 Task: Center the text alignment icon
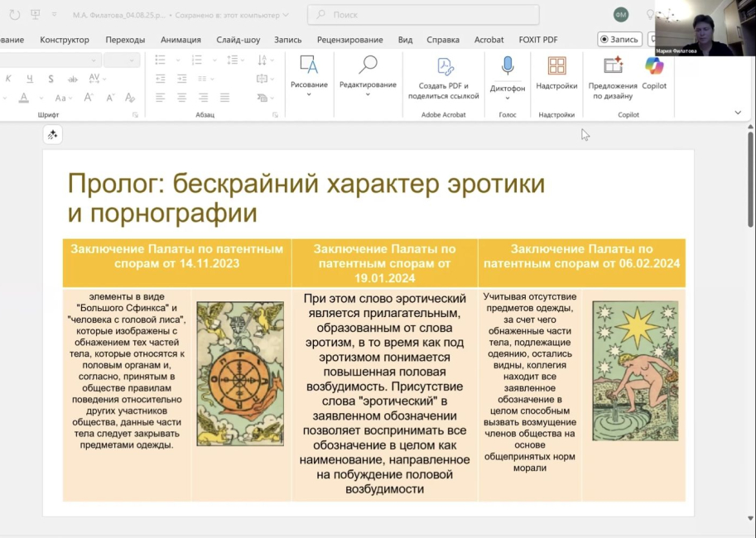point(182,98)
